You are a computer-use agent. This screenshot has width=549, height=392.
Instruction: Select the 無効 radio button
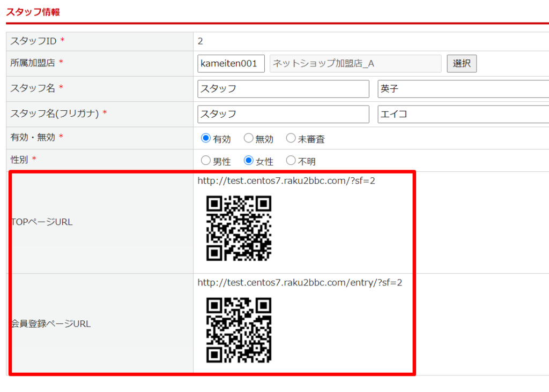pos(248,138)
